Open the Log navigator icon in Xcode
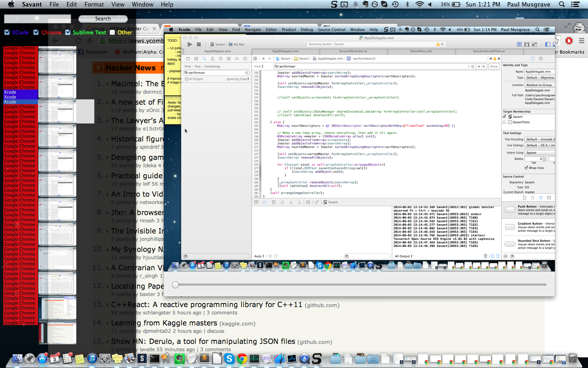 click(245, 58)
